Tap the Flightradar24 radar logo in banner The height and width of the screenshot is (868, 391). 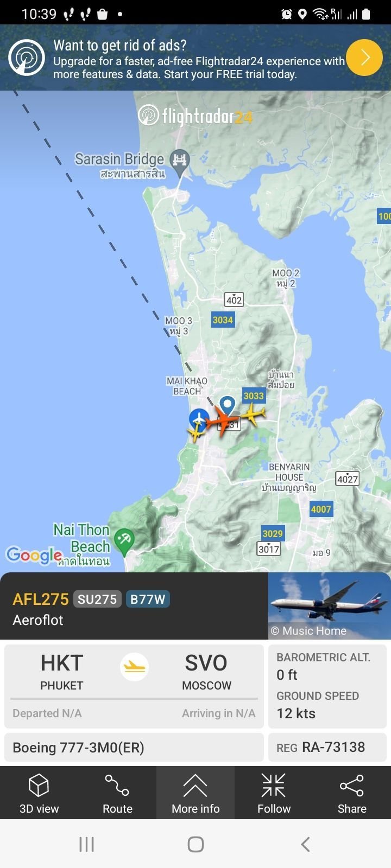[x=27, y=58]
